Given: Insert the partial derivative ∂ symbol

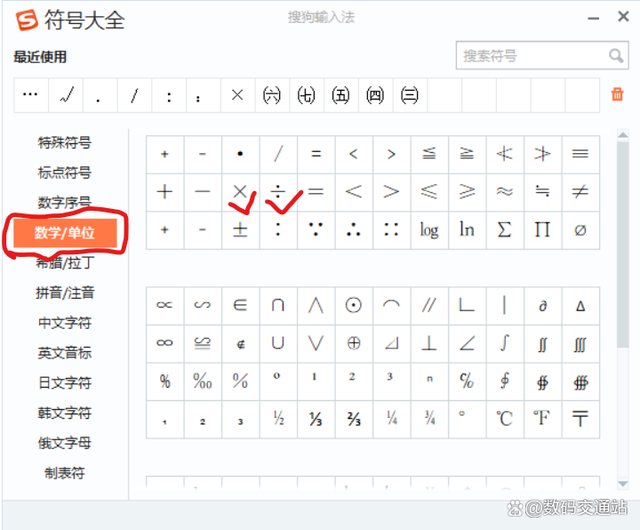Looking at the screenshot, I should [542, 305].
